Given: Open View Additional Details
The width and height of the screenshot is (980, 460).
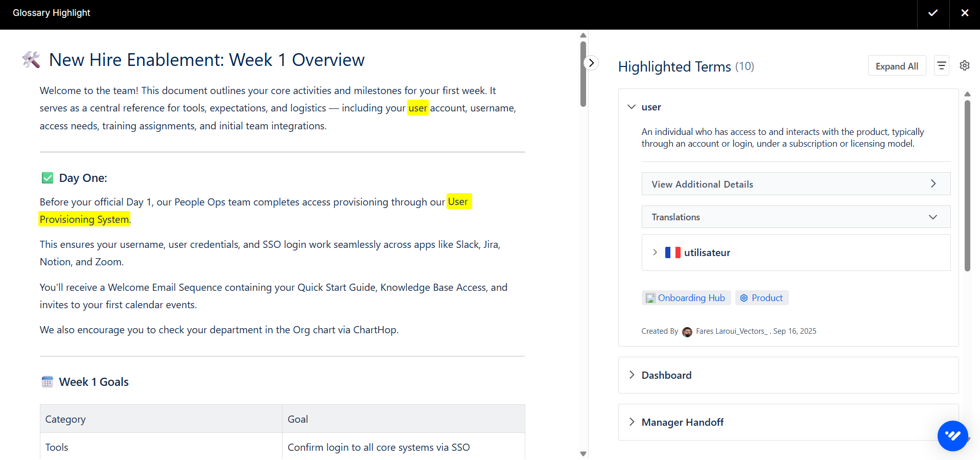Looking at the screenshot, I should coord(796,184).
